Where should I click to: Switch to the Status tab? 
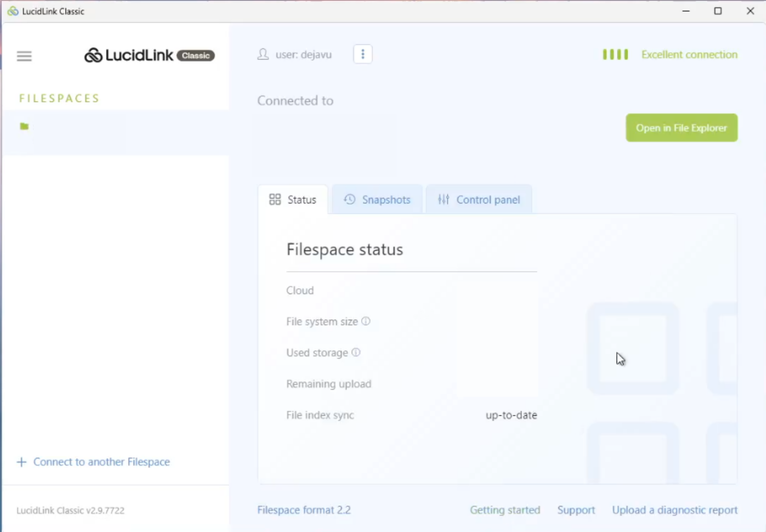click(x=293, y=199)
